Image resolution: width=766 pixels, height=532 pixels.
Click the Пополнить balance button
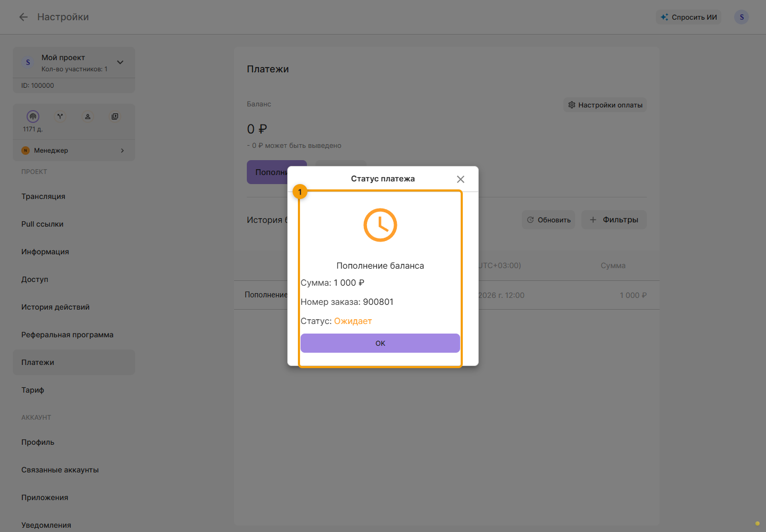pyautogui.click(x=267, y=172)
